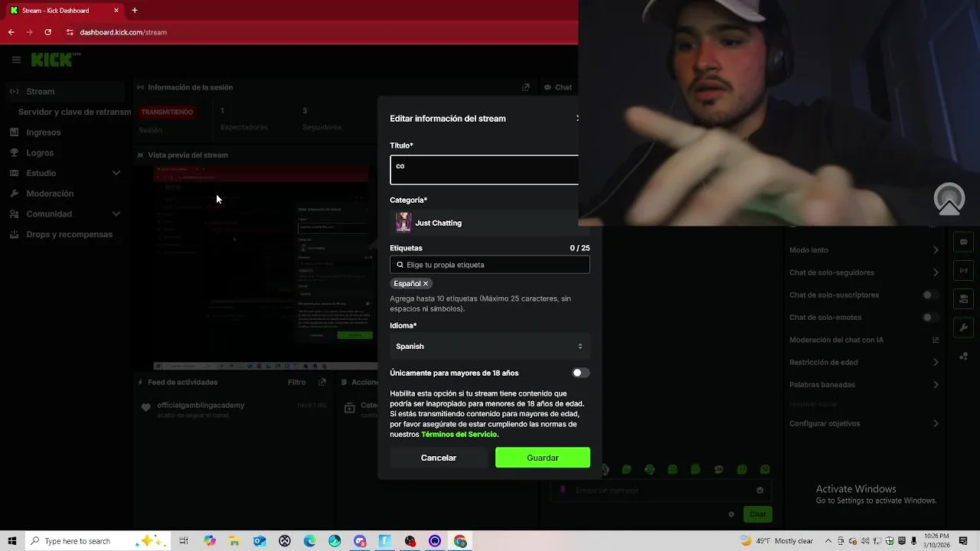Pop out the Información de la sesión panel

tap(525, 87)
